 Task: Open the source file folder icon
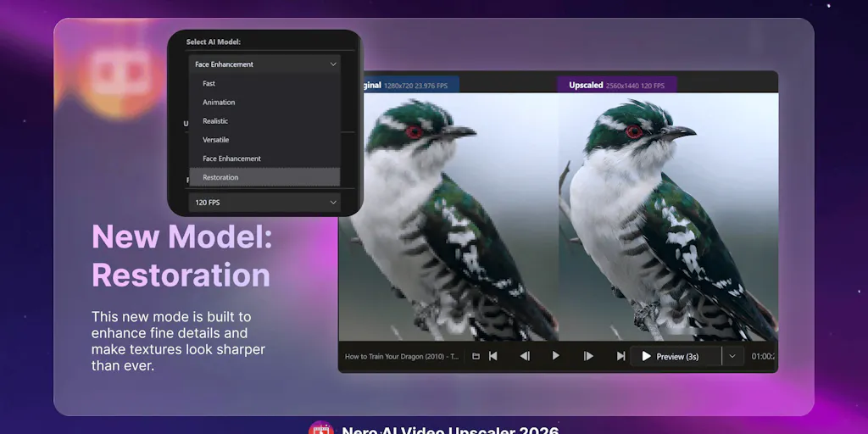(x=476, y=357)
